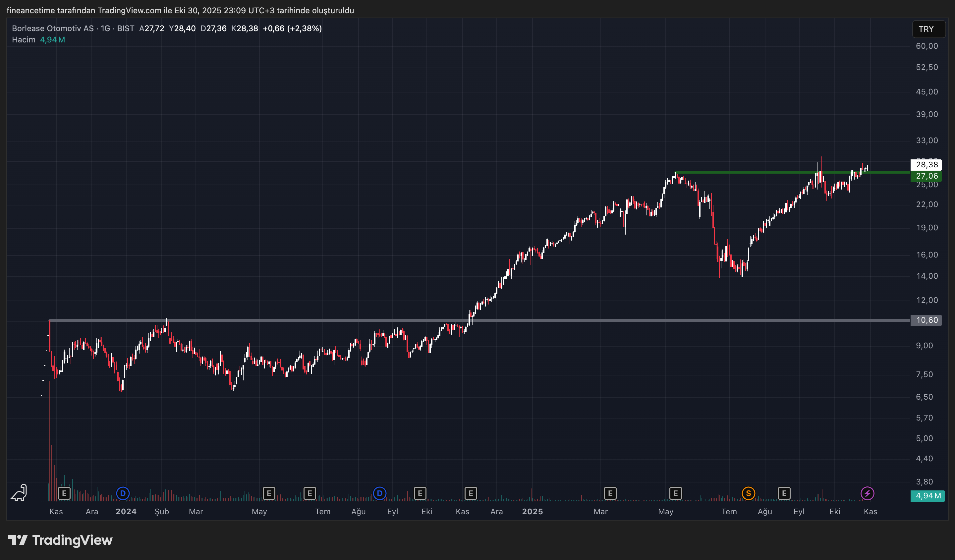Screen dimensions: 955x560
Task: Click the gray 10,60 price line label
Action: point(926,320)
